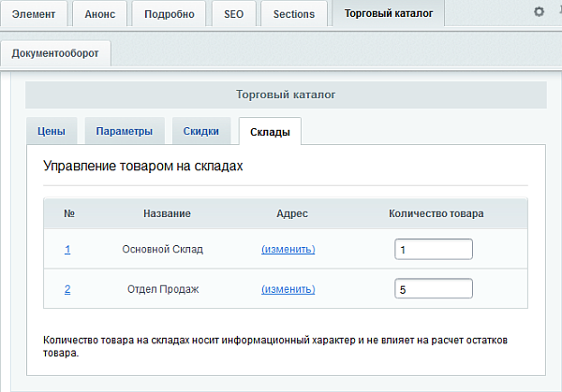Screen dimensions: 562x392
Task: Switch to the Цены sub-tab
Action: (x=51, y=132)
